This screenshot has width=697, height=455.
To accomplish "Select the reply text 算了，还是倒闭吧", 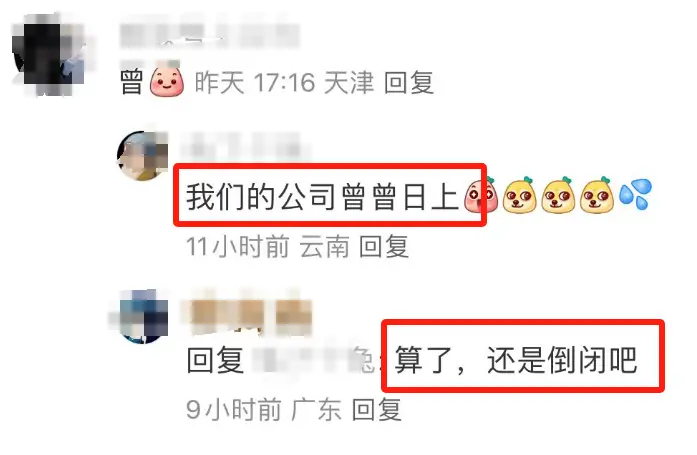I will pyautogui.click(x=516, y=360).
